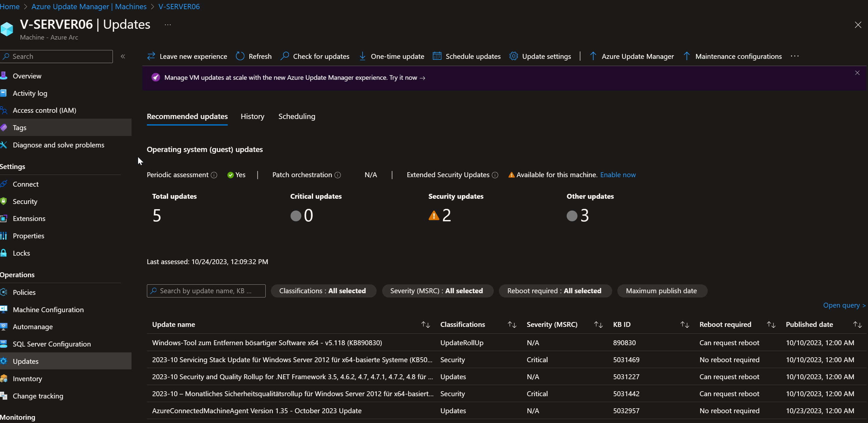Open Update settings

(546, 56)
